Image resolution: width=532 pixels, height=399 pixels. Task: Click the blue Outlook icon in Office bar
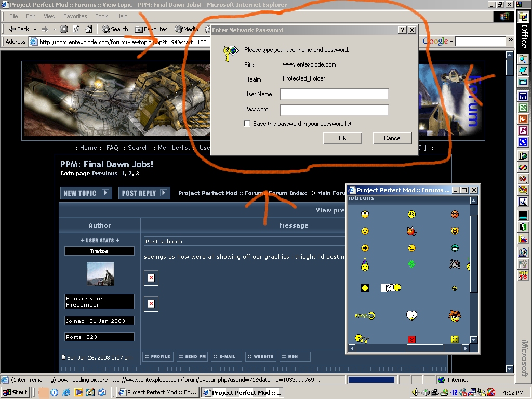[523, 141]
